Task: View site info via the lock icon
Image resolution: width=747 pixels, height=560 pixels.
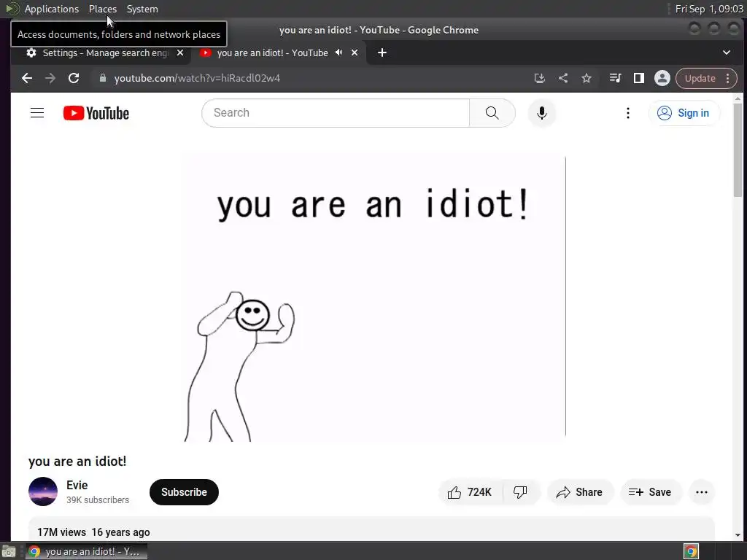Action: pyautogui.click(x=102, y=78)
